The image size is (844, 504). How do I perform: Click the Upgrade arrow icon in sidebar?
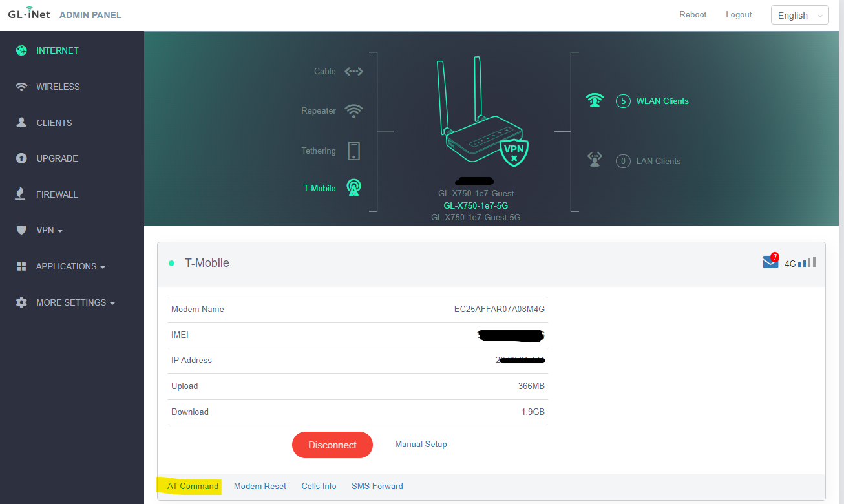pos(21,158)
